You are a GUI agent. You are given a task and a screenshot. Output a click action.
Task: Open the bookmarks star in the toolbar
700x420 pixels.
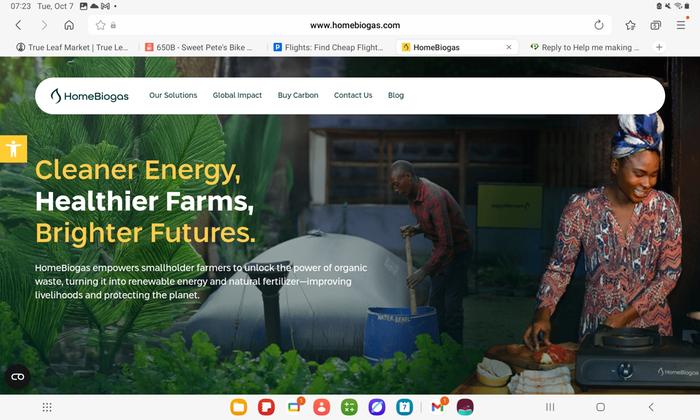point(630,25)
